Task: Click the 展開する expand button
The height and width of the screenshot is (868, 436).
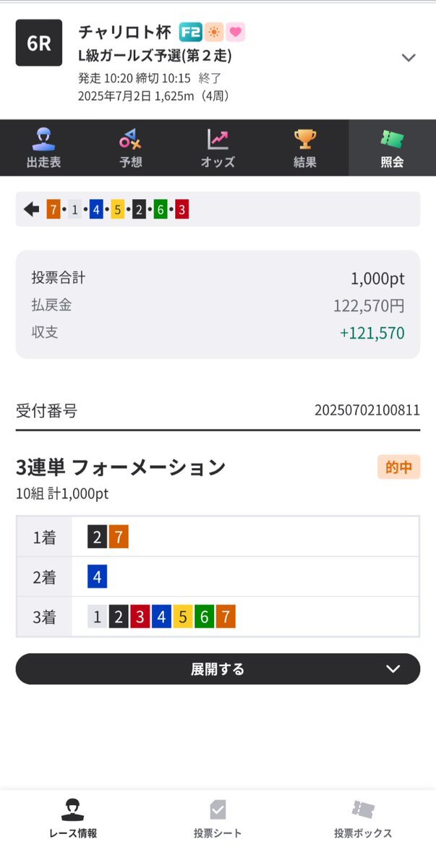Action: click(x=218, y=669)
